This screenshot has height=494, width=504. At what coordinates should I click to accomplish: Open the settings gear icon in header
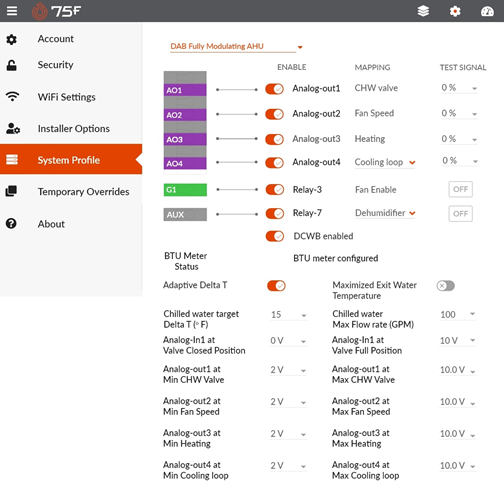point(455,11)
